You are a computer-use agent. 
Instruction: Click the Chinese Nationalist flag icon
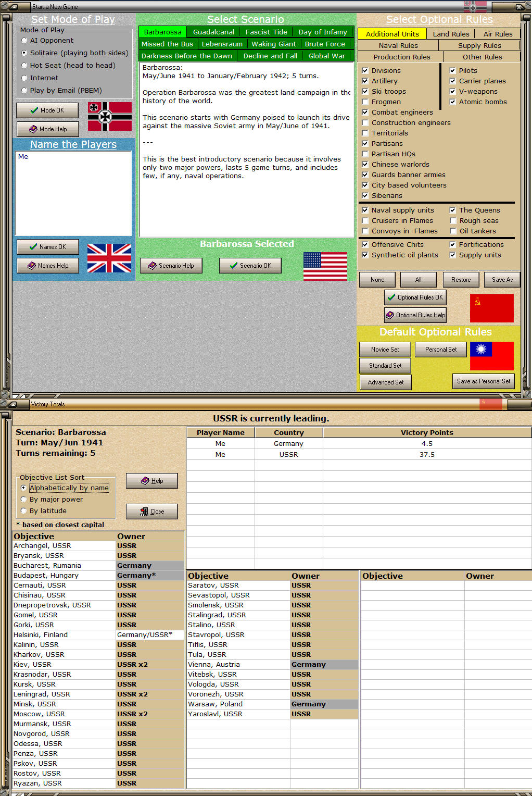491,356
